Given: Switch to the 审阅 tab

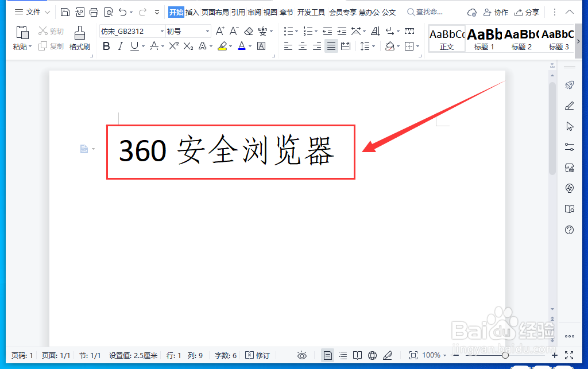Looking at the screenshot, I should [x=254, y=13].
